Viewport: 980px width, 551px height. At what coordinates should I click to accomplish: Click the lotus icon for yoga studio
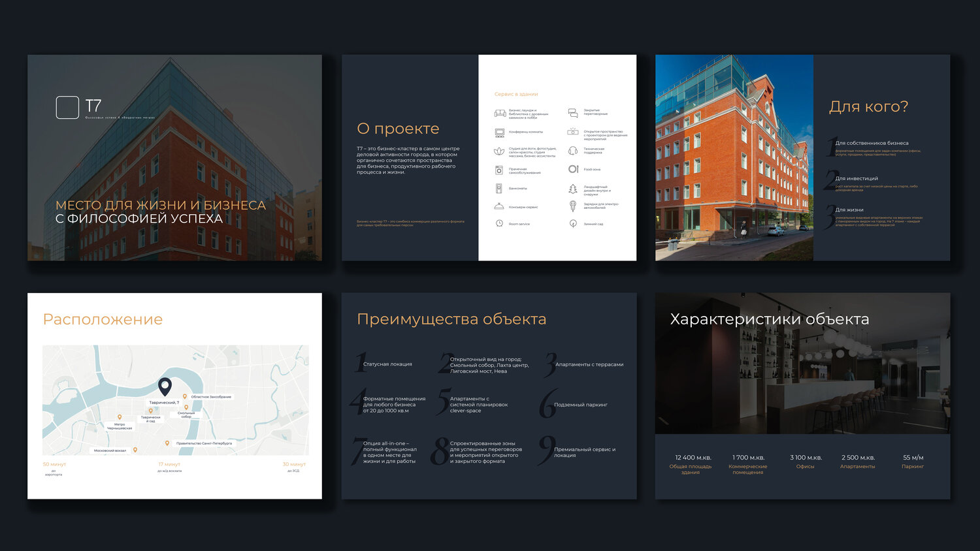pos(499,151)
